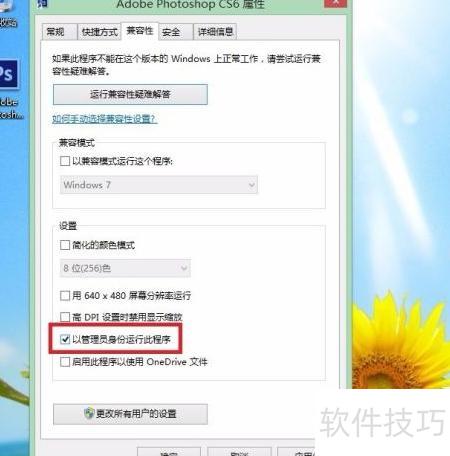Screen dimensions: 450x456
Task: Click the dialog title bar icon
Action: click(x=42, y=3)
